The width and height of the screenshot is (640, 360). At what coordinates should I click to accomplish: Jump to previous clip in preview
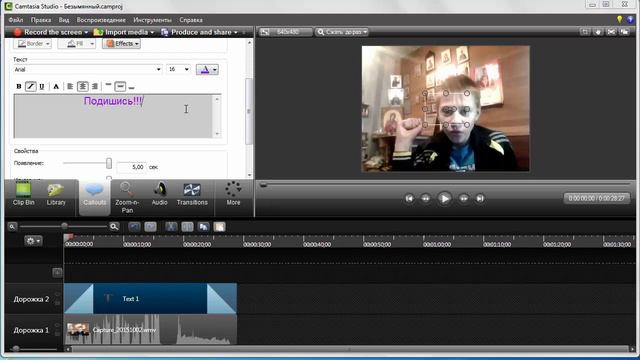click(x=409, y=198)
